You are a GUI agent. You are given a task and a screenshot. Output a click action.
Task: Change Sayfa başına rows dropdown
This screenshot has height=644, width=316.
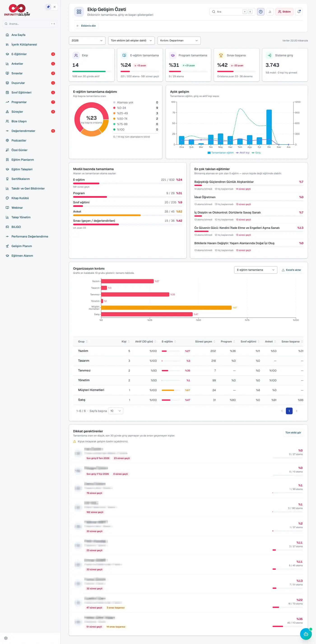tap(115, 411)
